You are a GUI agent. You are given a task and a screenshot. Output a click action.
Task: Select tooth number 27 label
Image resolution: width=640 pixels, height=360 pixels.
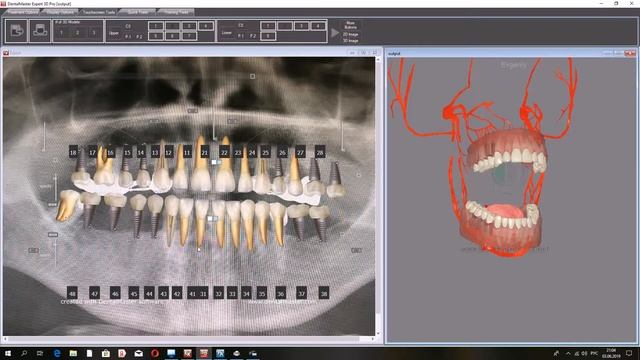(300, 153)
